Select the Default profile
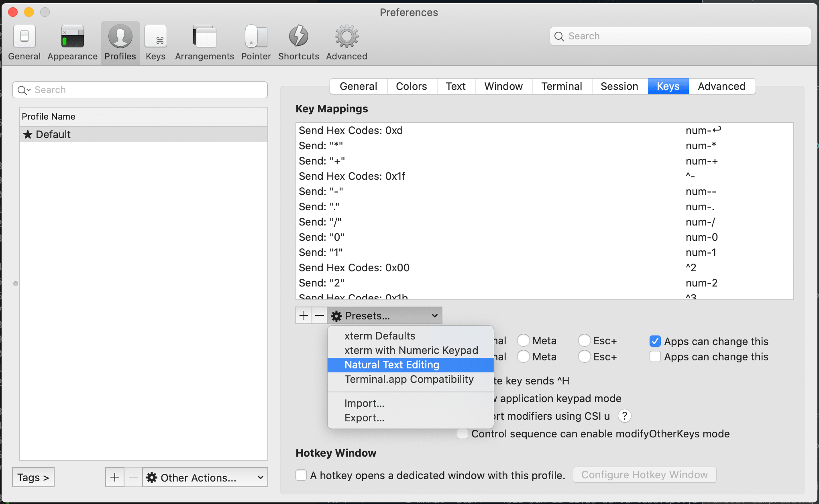 pyautogui.click(x=53, y=134)
